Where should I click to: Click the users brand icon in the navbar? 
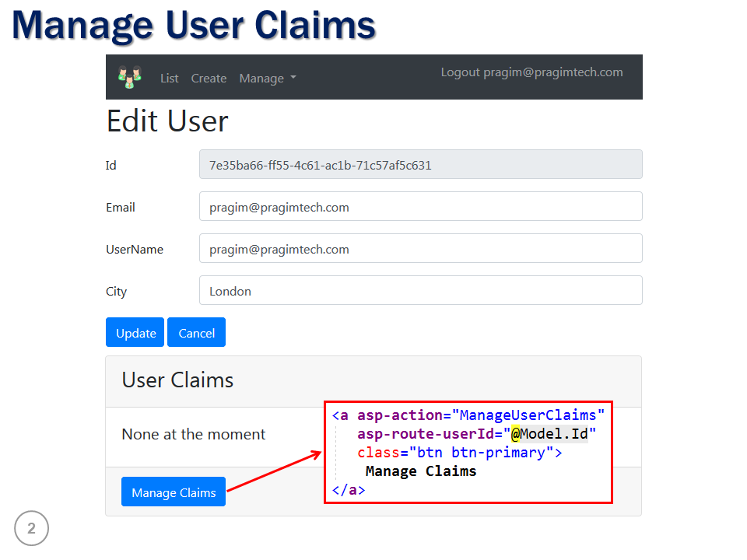click(x=128, y=76)
